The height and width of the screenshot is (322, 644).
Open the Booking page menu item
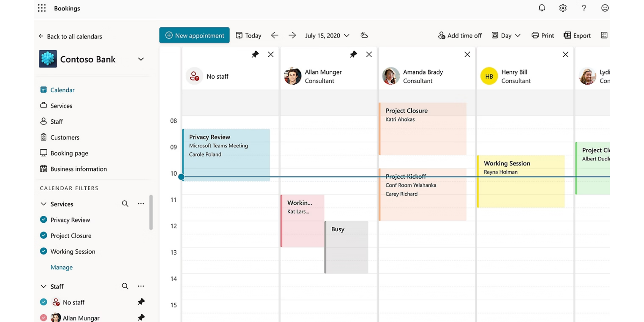click(64, 153)
